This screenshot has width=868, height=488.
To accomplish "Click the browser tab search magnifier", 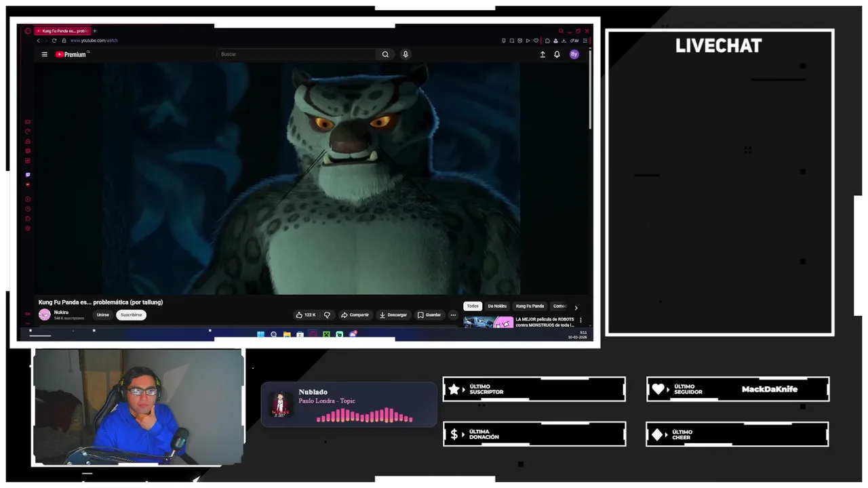I will point(561,30).
